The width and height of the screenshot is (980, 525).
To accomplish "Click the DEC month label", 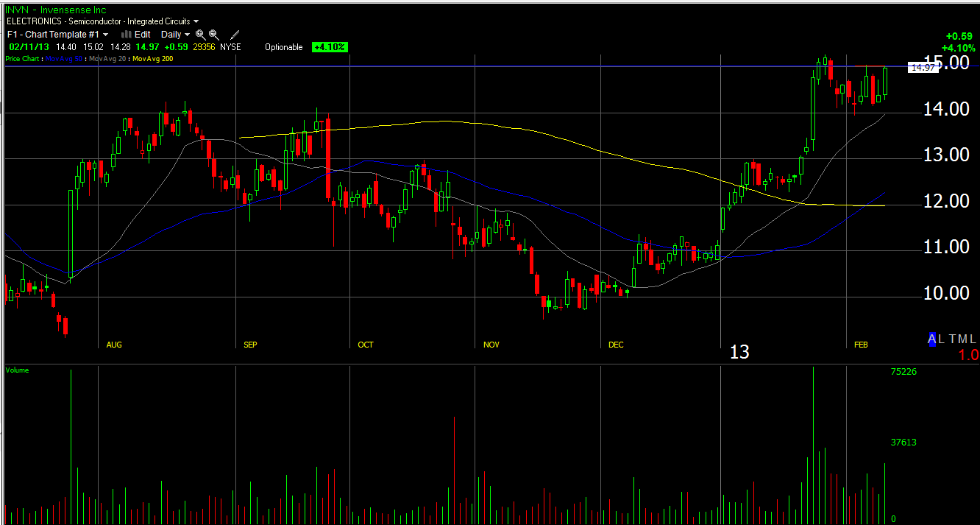I will (616, 345).
